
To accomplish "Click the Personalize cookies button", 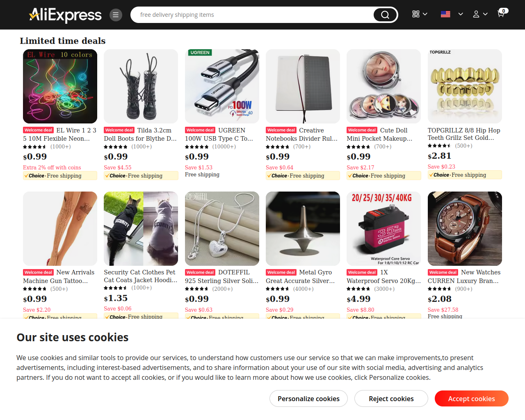I will pyautogui.click(x=308, y=399).
